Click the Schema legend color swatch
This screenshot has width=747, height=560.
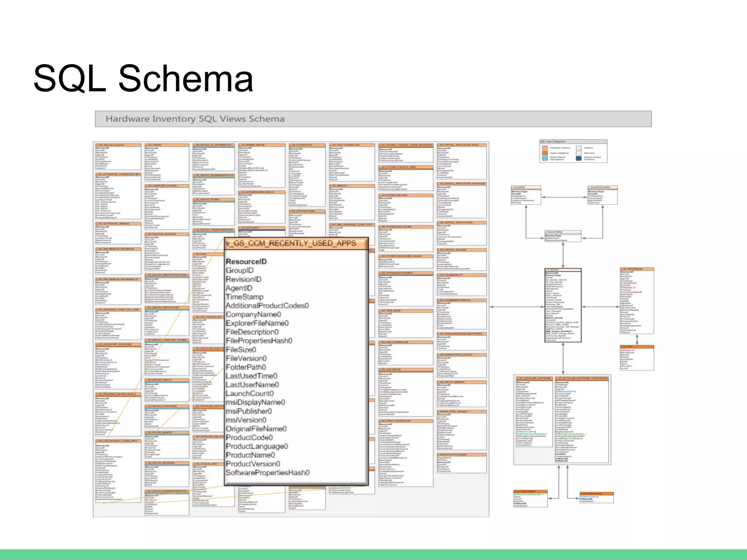[578, 148]
